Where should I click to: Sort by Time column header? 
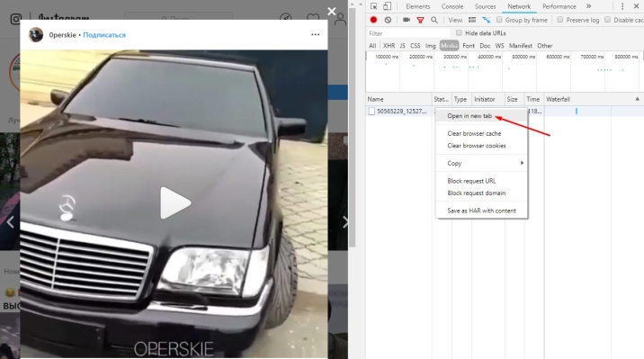[533, 99]
